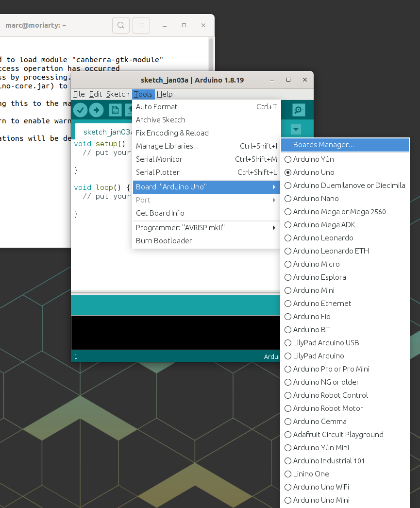Pick Arduino NG or older board
Screen dimensions: 420x508
click(x=345, y=382)
